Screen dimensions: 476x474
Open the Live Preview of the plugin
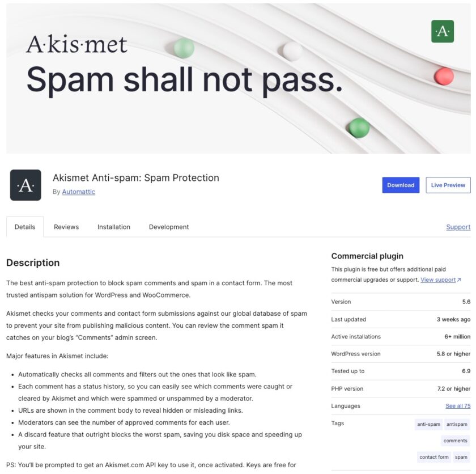tap(447, 185)
